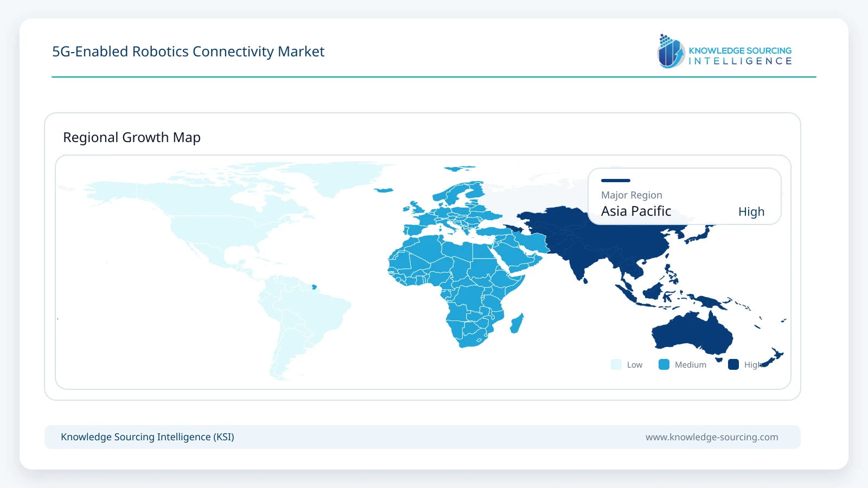Select Madagascar on the map
Screen dimensions: 868x488
pos(517,323)
